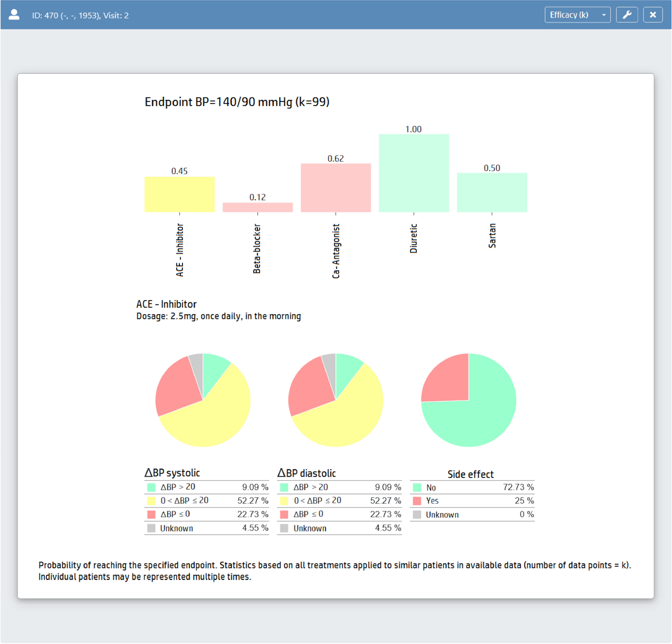
Task: Close the patient view with X button
Action: coord(653,15)
